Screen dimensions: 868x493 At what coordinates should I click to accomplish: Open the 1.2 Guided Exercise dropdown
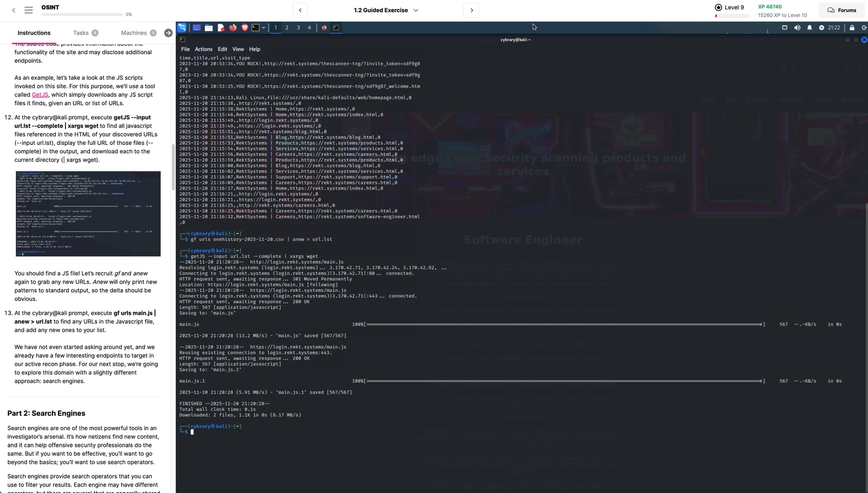pyautogui.click(x=415, y=10)
